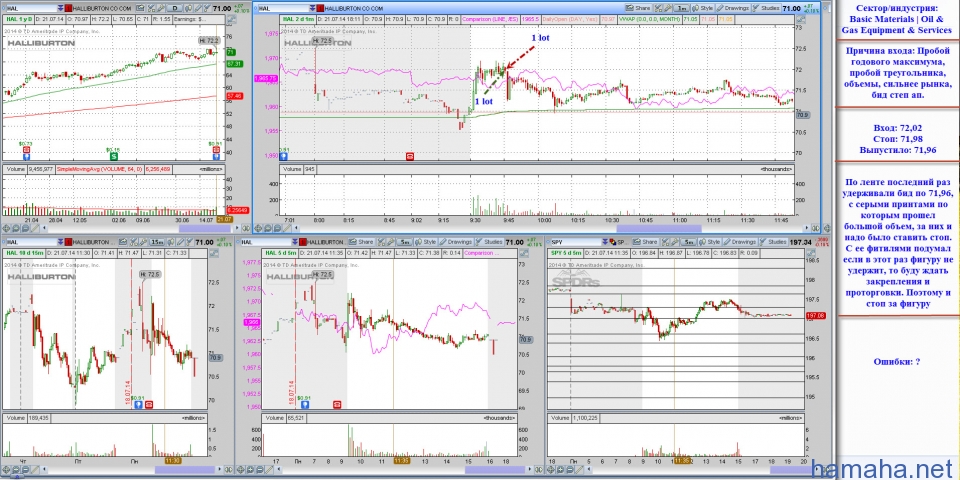Open Studies icon in HAL daily chart
Screen dimensions: 960x480
pos(208,8)
